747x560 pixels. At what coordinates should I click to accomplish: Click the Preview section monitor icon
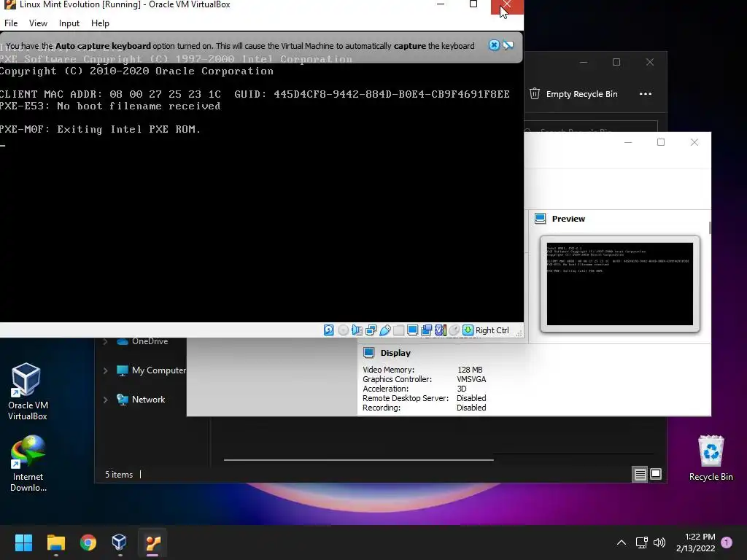pyautogui.click(x=541, y=219)
